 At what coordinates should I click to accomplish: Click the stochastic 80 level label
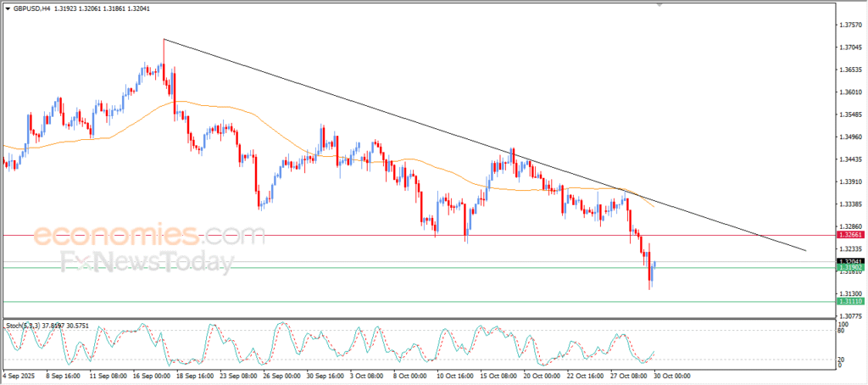pyautogui.click(x=842, y=331)
